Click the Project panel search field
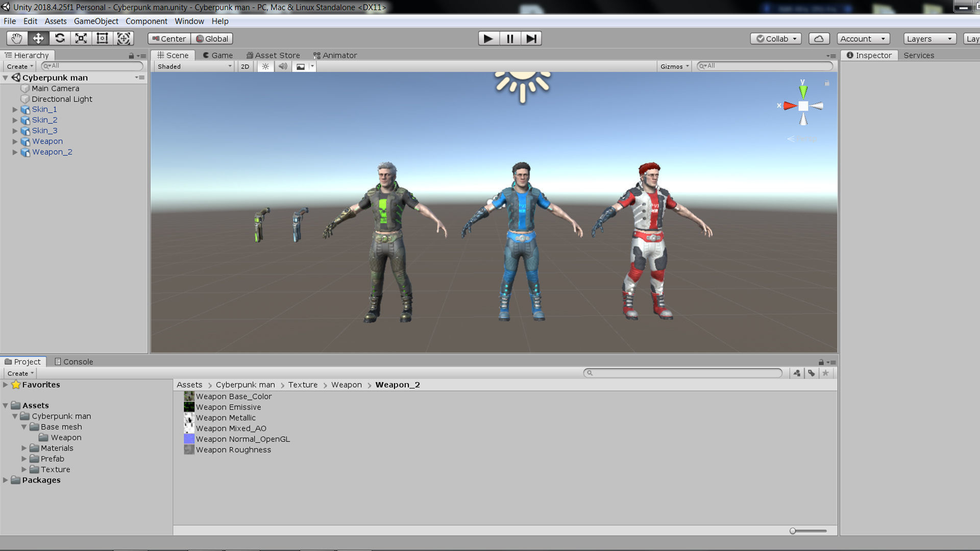 (x=683, y=373)
